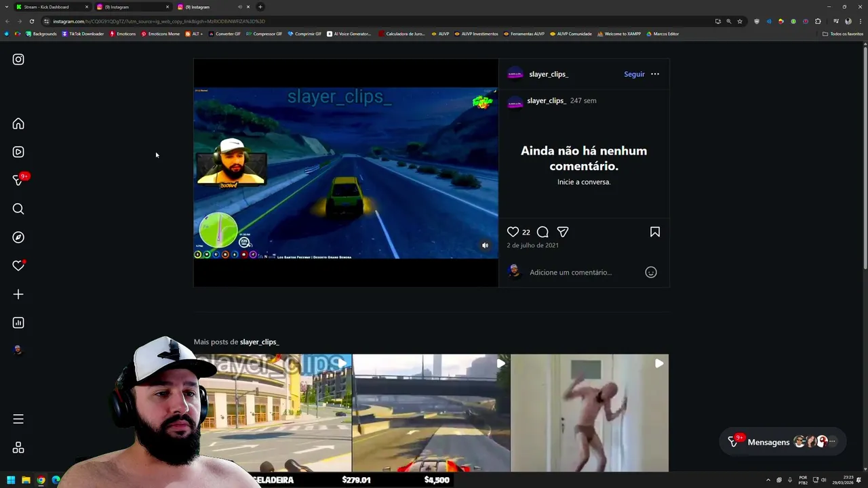Show hidden tray icons chevron
The width and height of the screenshot is (868, 488).
coord(768,480)
